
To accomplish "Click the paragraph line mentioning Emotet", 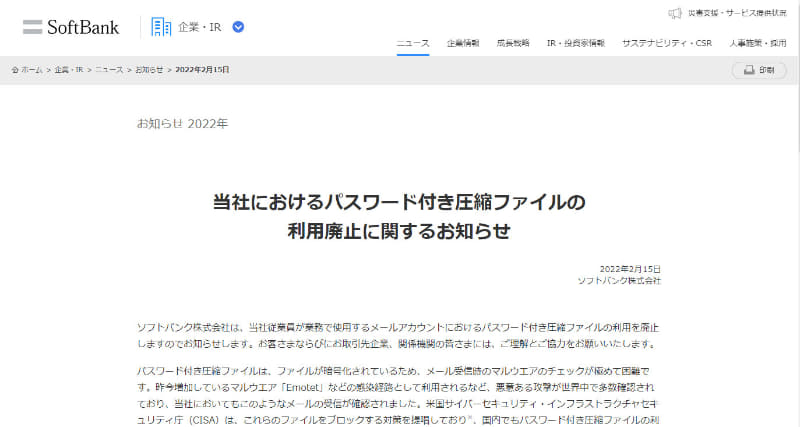I will coord(395,387).
